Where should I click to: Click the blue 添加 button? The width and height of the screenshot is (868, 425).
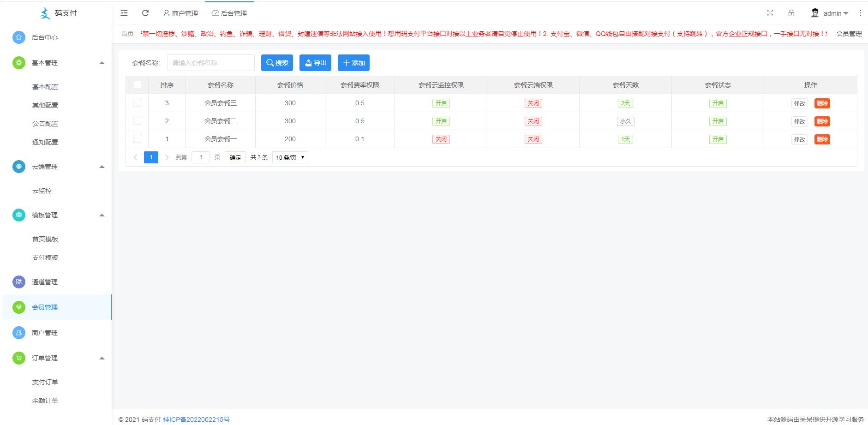pos(353,63)
